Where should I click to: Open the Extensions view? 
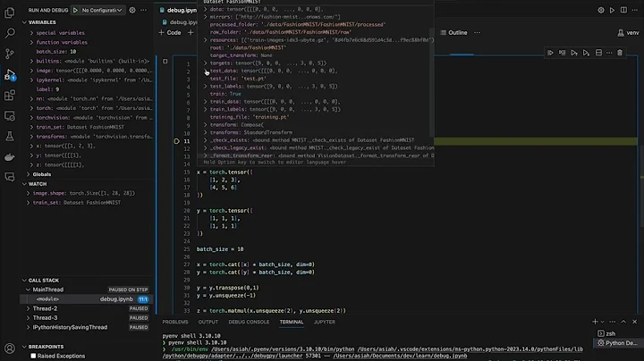tap(10, 96)
